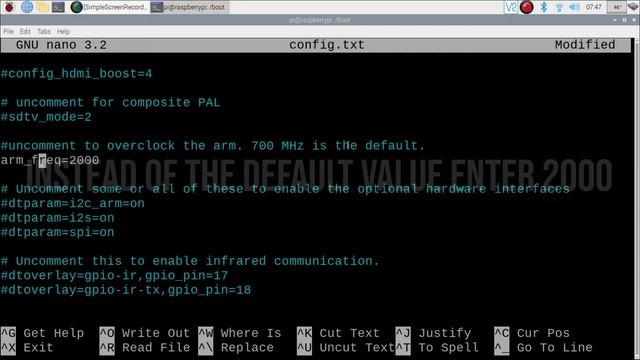Click the 'optional hardware interfaces' comment line
This screenshot has height=360, width=640.
coord(285,189)
